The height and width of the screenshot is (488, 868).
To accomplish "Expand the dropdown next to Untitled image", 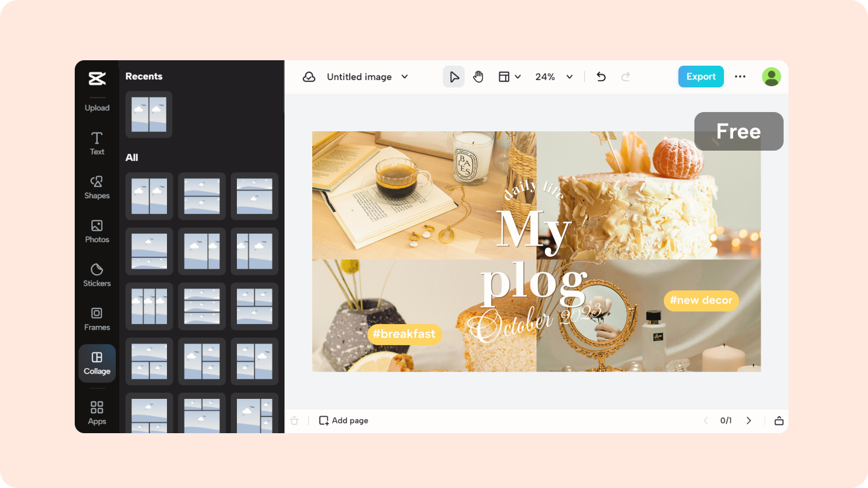I will pos(405,77).
